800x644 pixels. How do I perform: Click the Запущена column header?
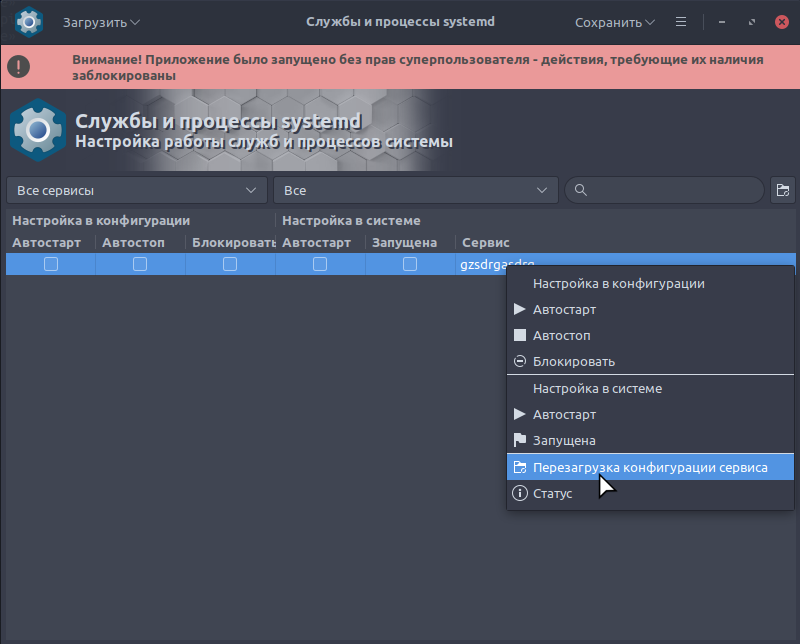pos(410,242)
